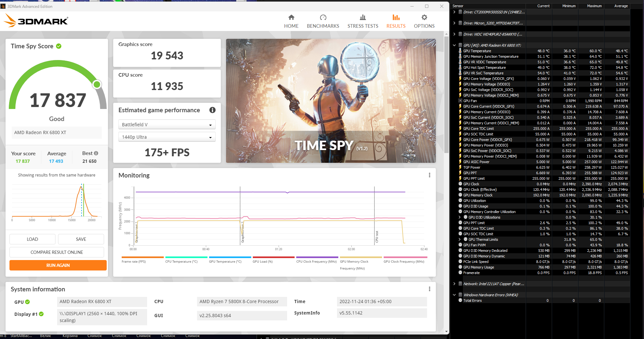644x339 pixels.
Task: Open the System information three-dot menu
Action: click(x=429, y=289)
